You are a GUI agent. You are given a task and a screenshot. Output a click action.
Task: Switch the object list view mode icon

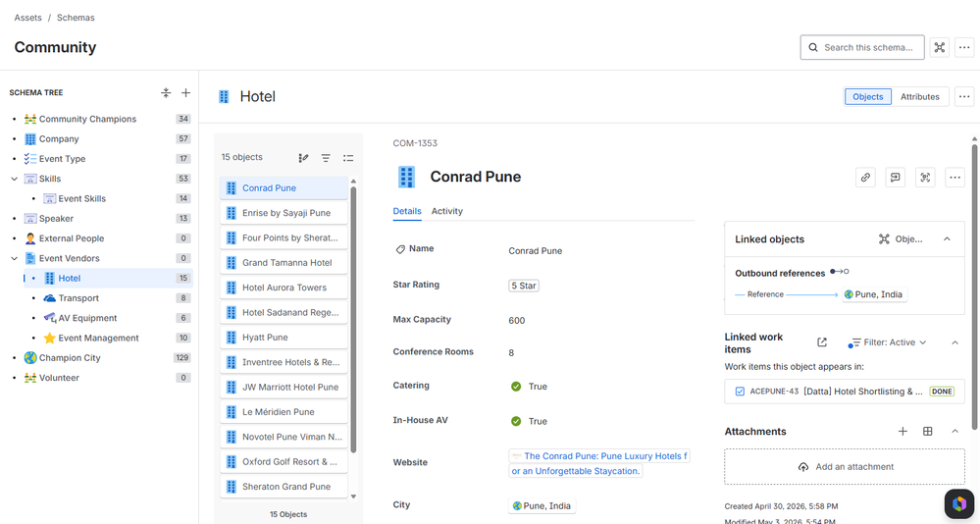(x=348, y=158)
